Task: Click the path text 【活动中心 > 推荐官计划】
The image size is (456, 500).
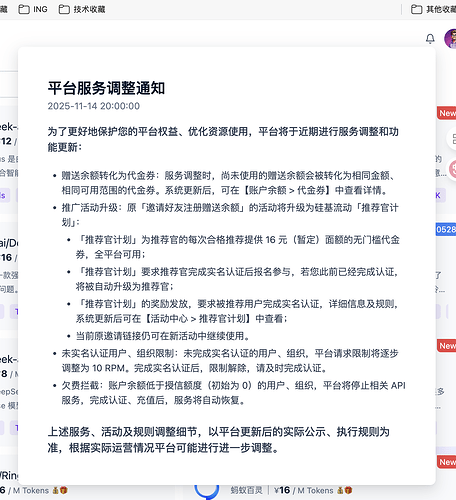Action: click(199, 319)
